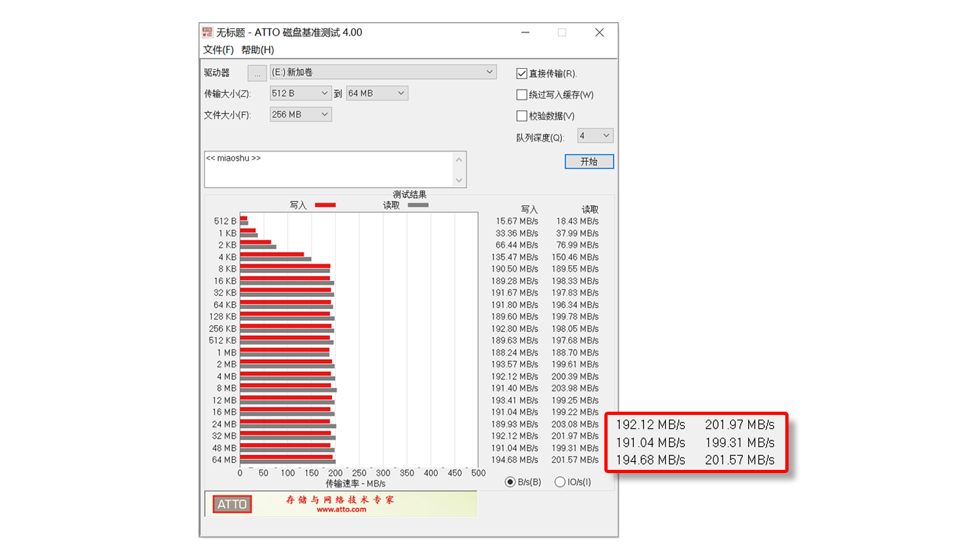This screenshot has width=980, height=560.
Task: Uncheck the 直接传输(R) checkbox
Action: (521, 74)
